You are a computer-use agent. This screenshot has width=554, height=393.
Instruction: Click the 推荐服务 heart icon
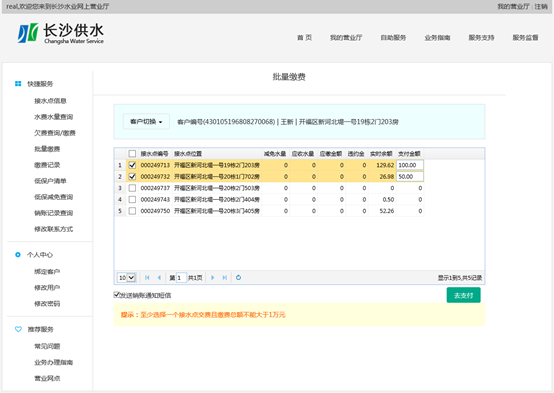click(x=18, y=329)
